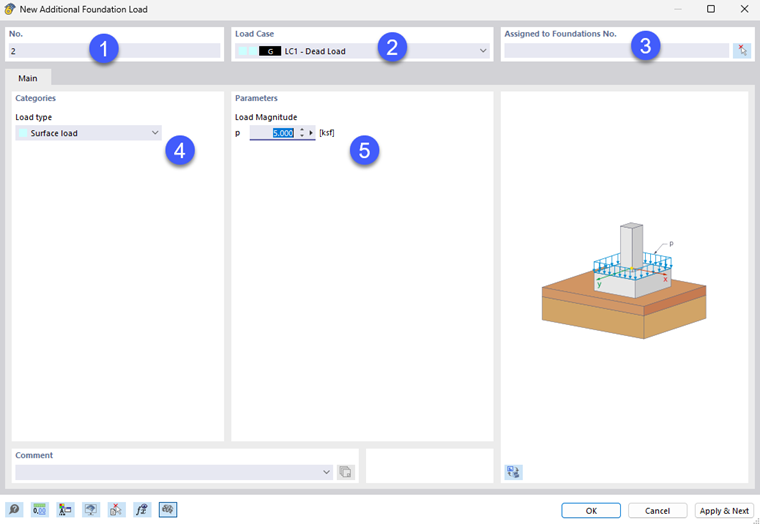The image size is (760, 524).
Task: Click the cyan swatch beside Surface load
Action: pos(23,133)
